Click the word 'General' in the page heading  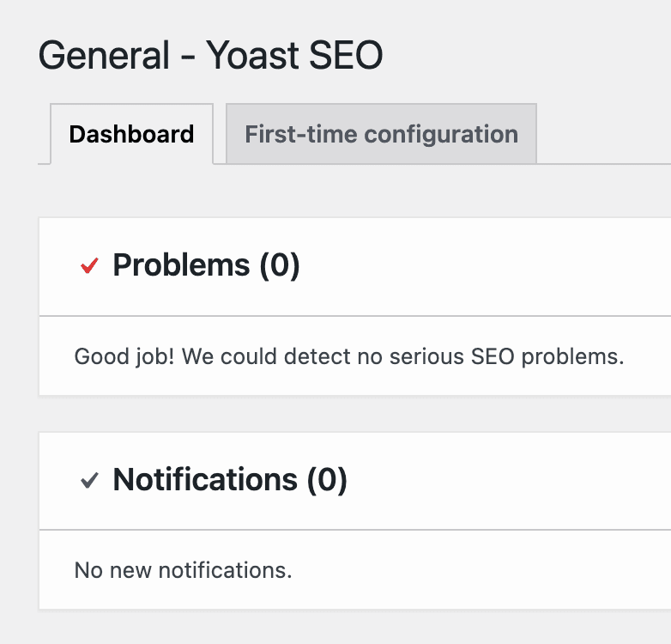pyautogui.click(x=104, y=56)
